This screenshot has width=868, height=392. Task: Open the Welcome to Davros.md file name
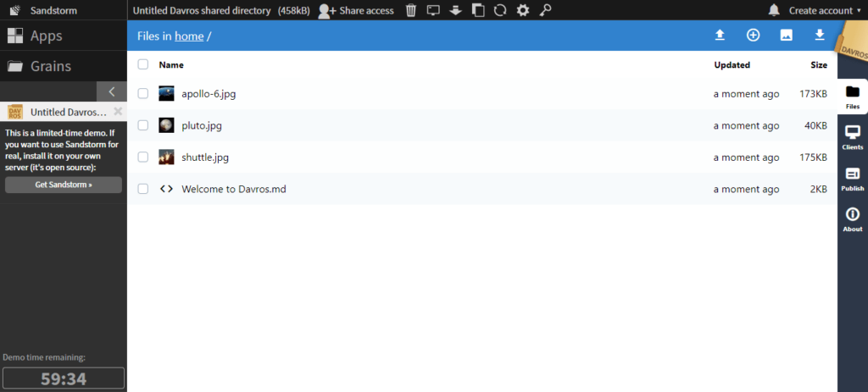(234, 189)
